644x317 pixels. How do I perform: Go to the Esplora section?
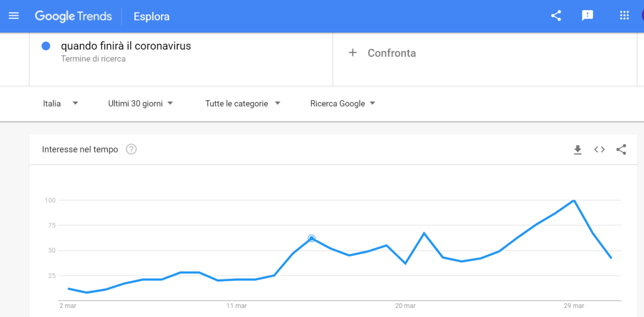[x=151, y=17]
